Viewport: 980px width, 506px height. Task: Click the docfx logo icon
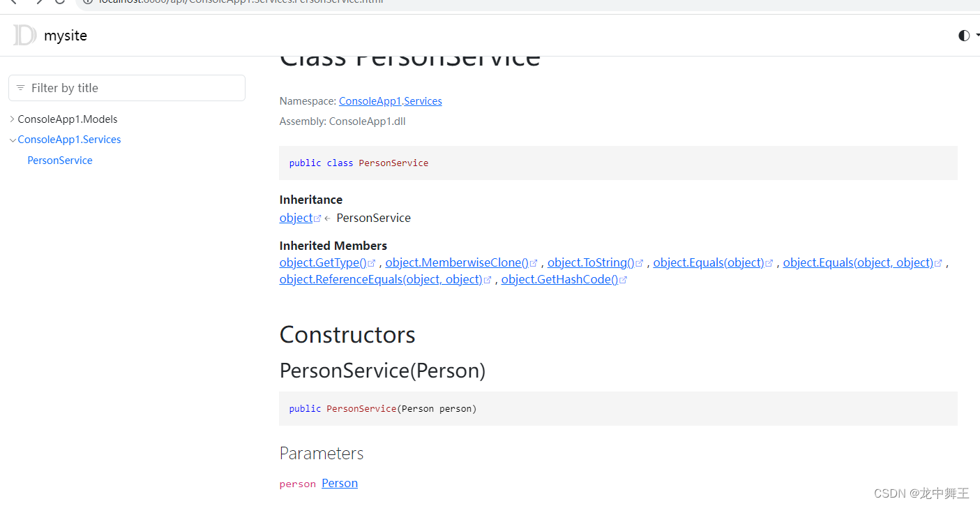click(24, 36)
